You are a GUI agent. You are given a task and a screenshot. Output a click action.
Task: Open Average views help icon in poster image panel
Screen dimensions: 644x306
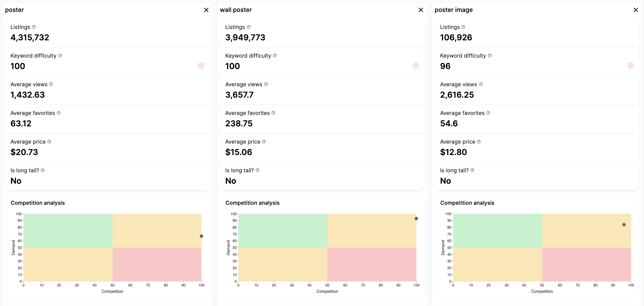[481, 84]
